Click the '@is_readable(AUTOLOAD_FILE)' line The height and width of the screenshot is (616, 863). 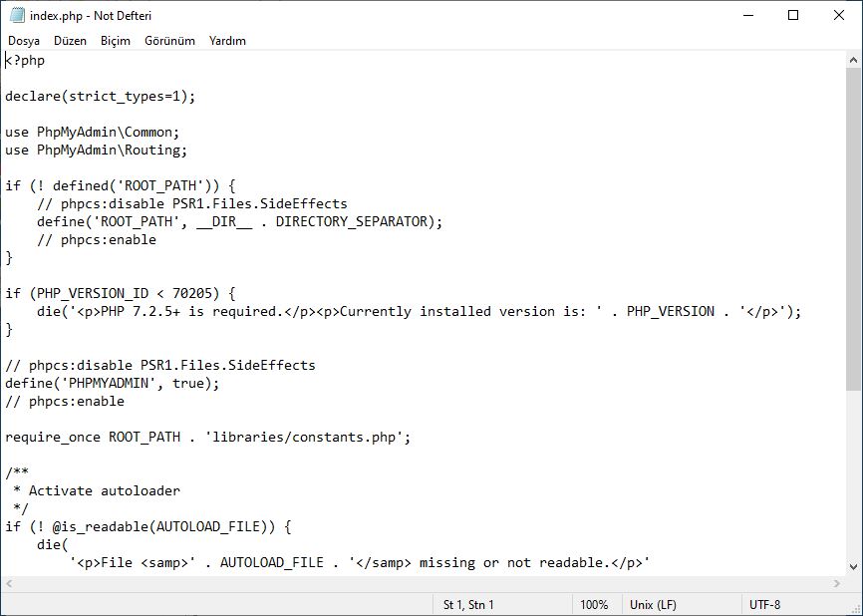click(148, 527)
